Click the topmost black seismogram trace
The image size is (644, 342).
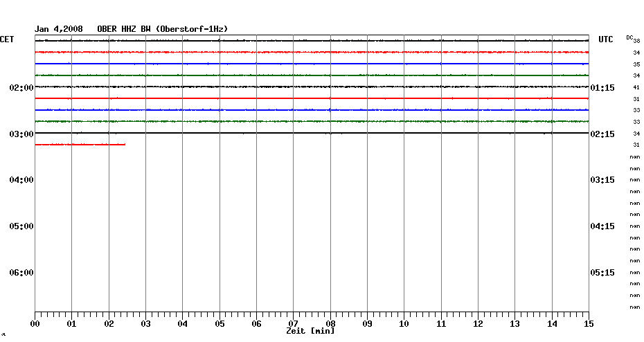312,41
